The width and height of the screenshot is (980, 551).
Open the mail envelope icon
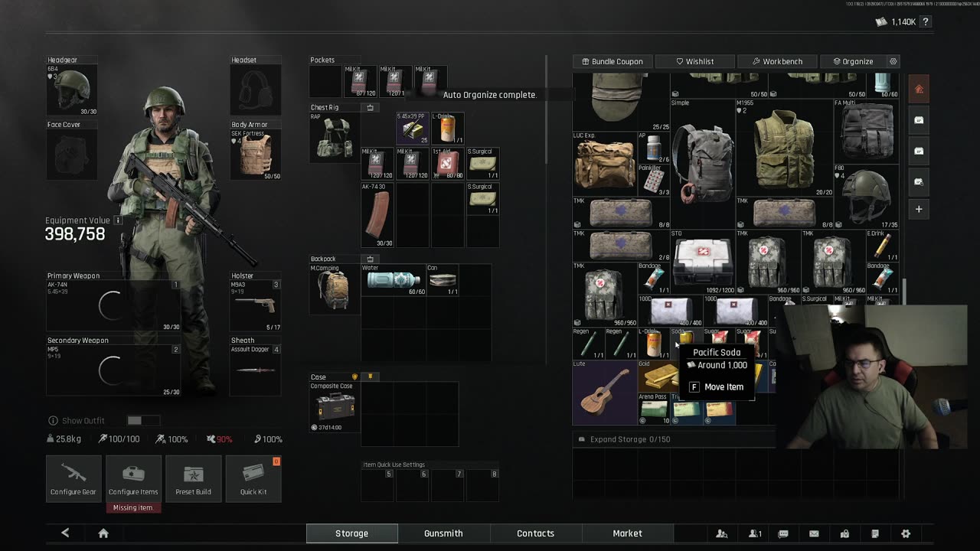pos(814,533)
